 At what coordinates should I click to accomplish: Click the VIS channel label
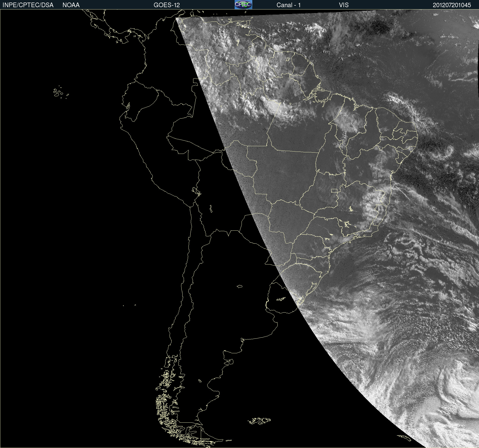[x=344, y=5]
